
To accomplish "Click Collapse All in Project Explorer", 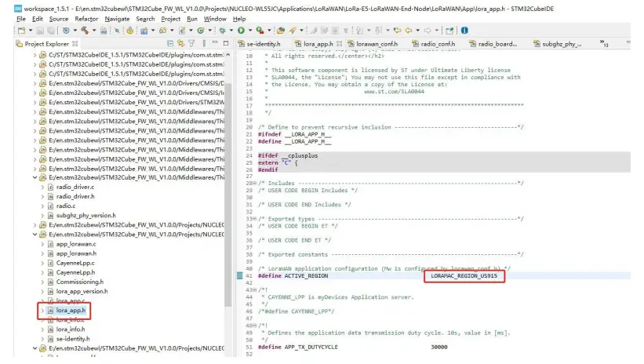I will coord(170,44).
